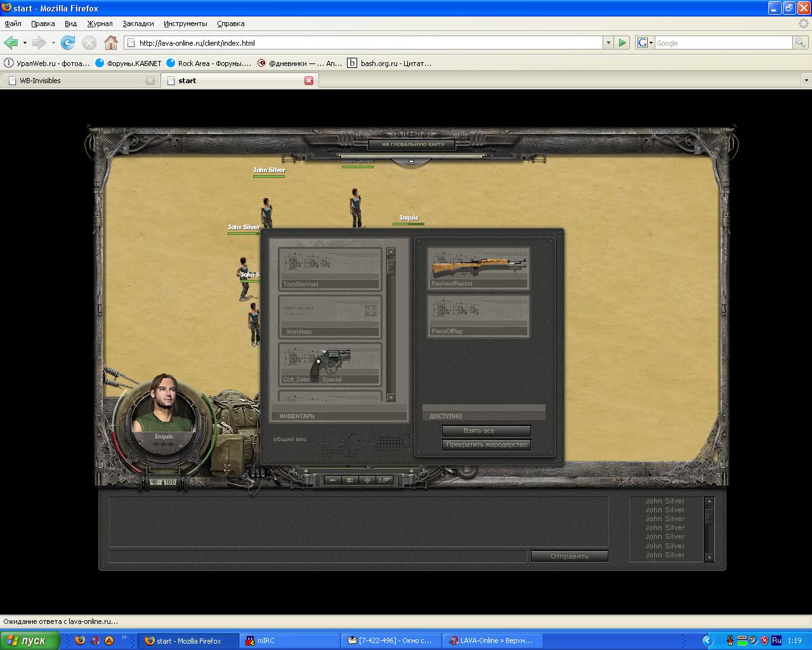
Task: Click the green Go arrow beside address bar
Action: (x=622, y=43)
